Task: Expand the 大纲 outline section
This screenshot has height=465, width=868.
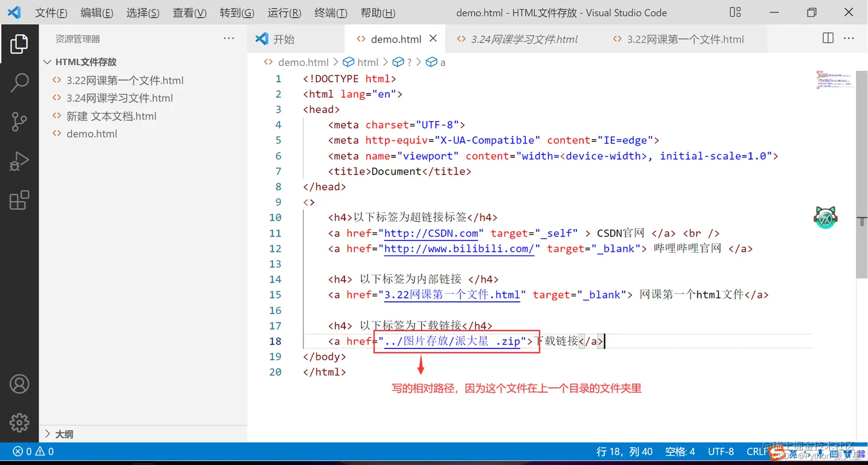Action: coord(144,434)
